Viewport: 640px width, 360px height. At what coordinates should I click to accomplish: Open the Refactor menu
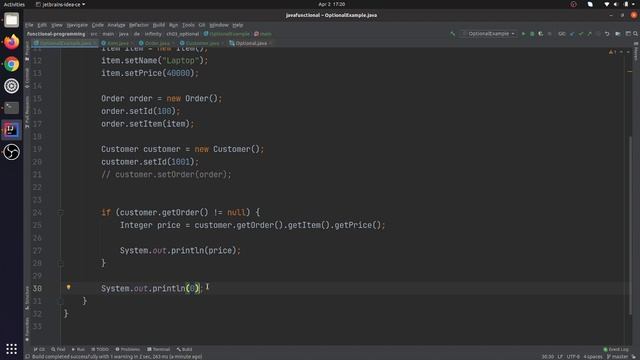(139, 25)
